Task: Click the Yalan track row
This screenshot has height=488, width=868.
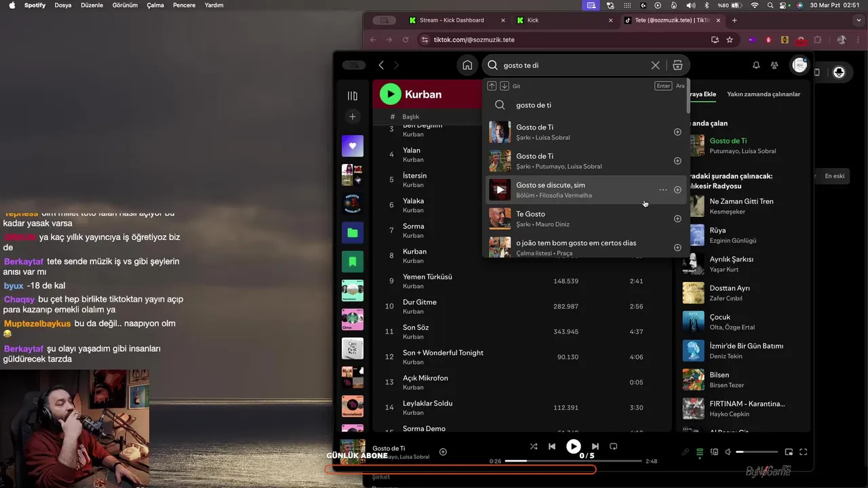Action: (522, 155)
